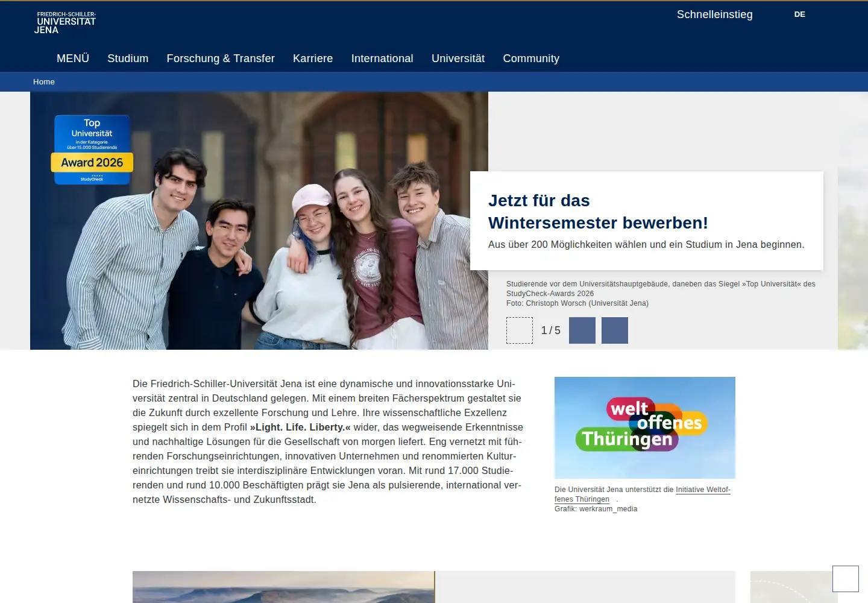Click the weltoffenes Thüringen graphic
Viewport: 868px width, 603px height.
645,428
